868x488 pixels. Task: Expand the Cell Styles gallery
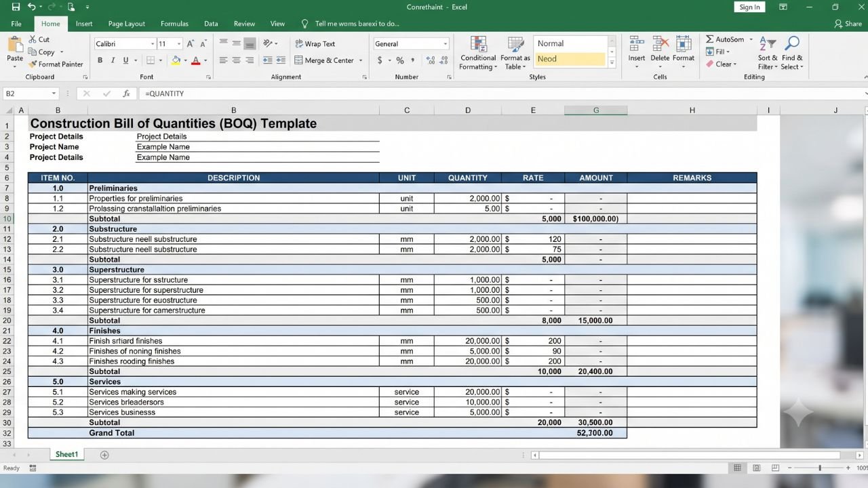612,63
